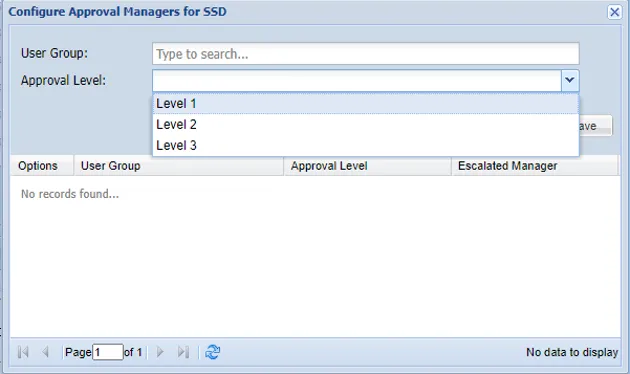Jump to the last page icon
This screenshot has width=630, height=374.
(183, 352)
